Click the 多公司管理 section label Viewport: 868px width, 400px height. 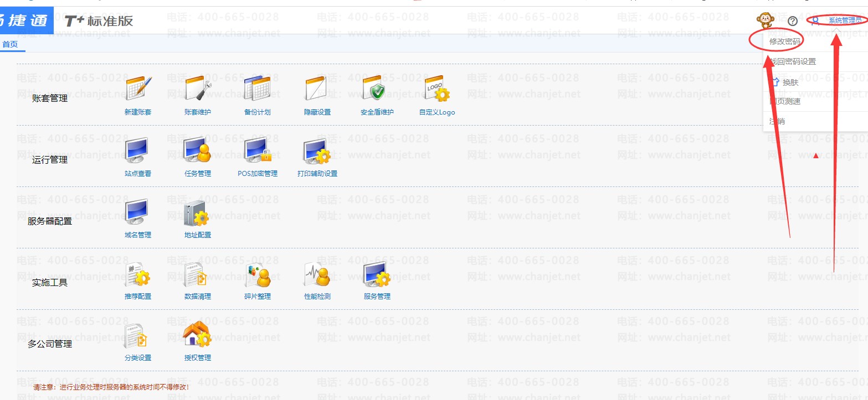[x=50, y=344]
